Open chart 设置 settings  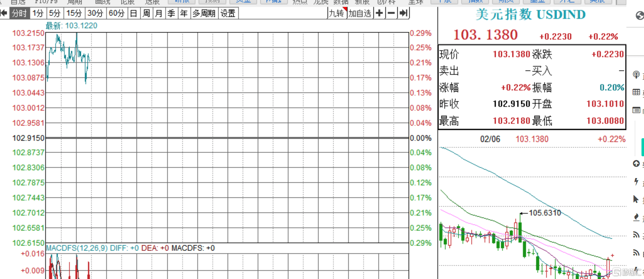point(228,13)
